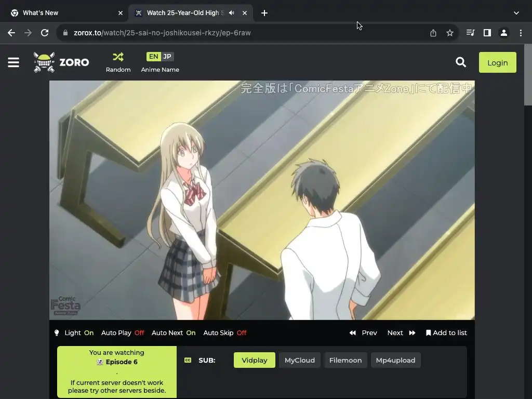Open the browser side panel

(487, 33)
